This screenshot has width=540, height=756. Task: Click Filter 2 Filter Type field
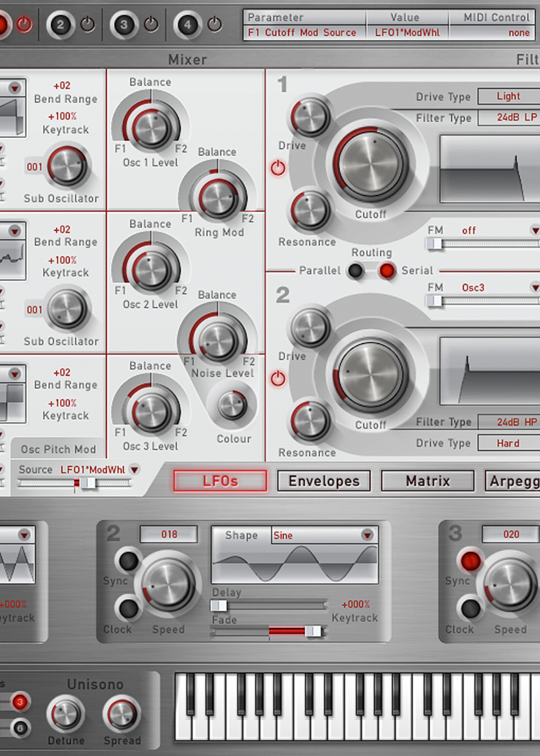click(x=509, y=422)
